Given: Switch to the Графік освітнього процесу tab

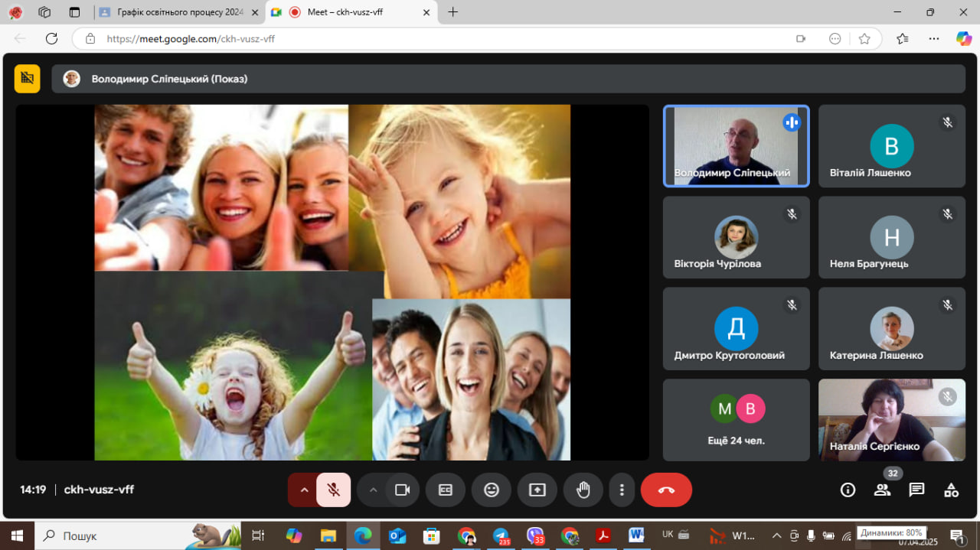Looking at the screenshot, I should (179, 12).
